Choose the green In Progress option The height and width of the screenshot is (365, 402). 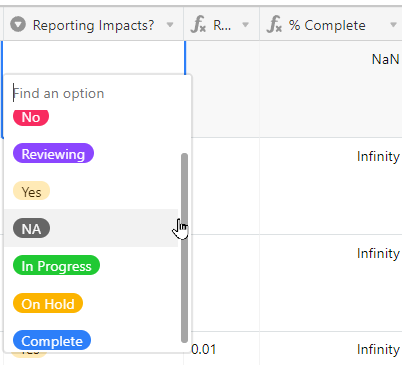click(56, 265)
